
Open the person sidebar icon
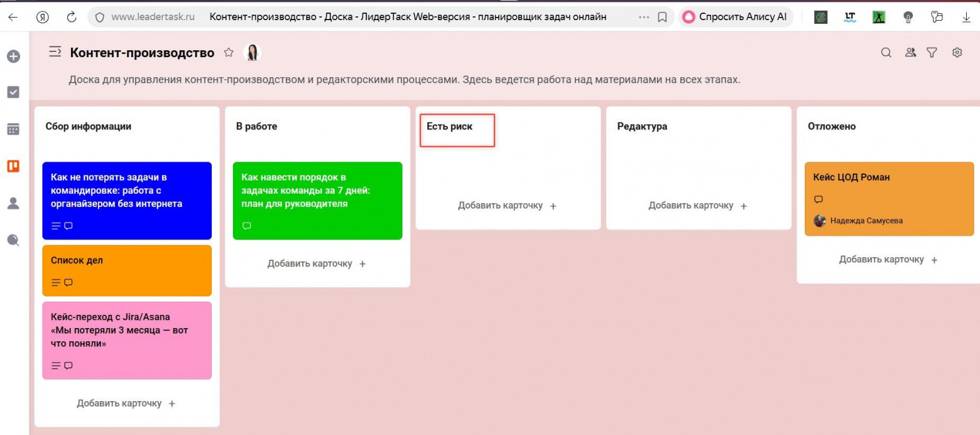click(x=13, y=202)
